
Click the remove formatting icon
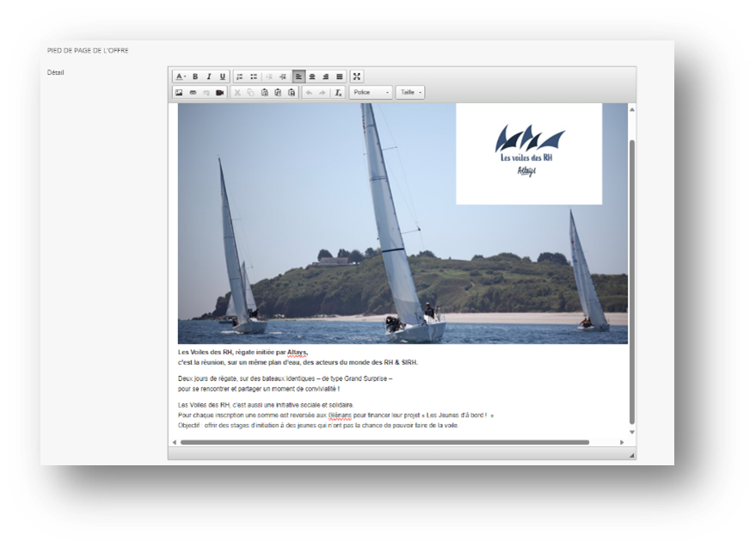[x=339, y=92]
